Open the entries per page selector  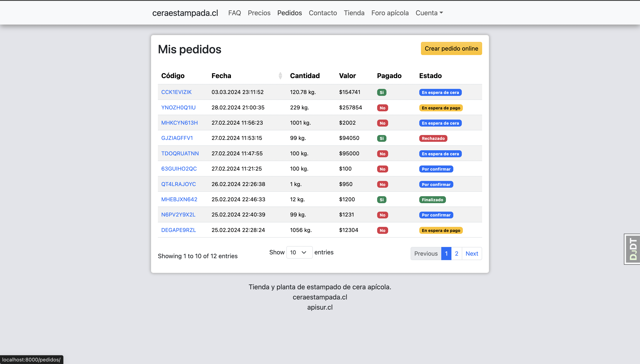pos(299,252)
